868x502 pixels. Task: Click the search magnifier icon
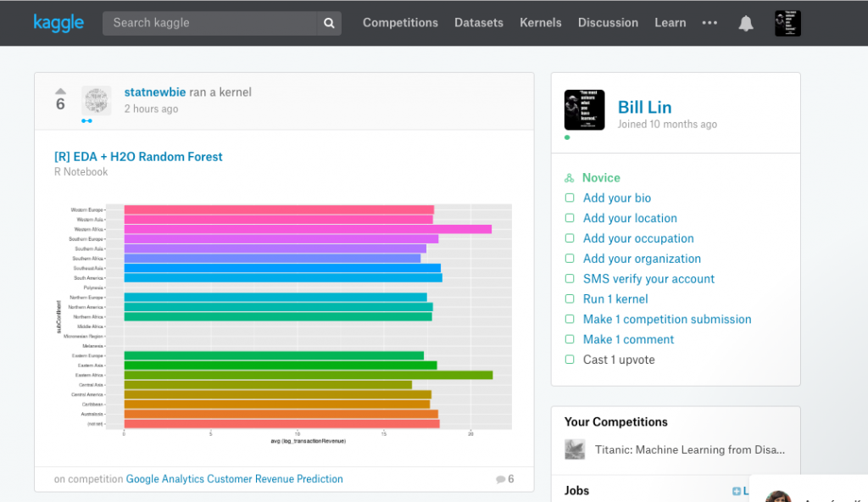coord(329,23)
